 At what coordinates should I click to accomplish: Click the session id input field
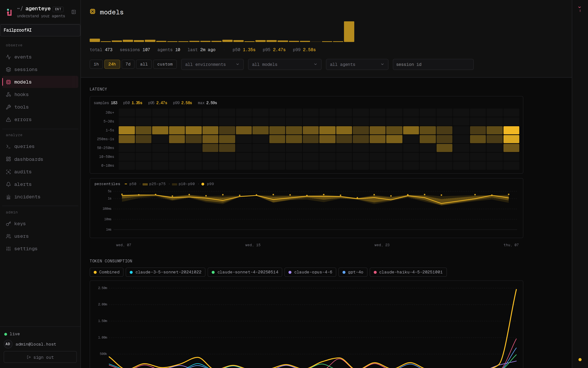(433, 65)
